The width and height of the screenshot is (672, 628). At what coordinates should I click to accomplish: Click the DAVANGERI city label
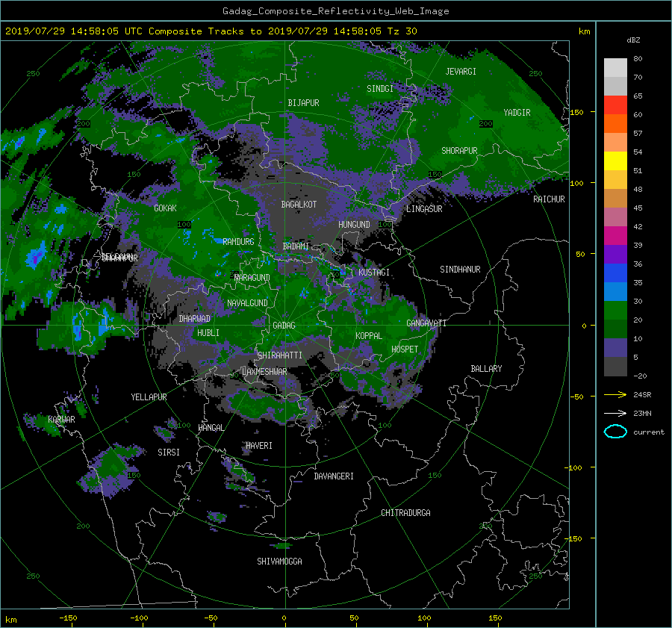click(x=334, y=476)
